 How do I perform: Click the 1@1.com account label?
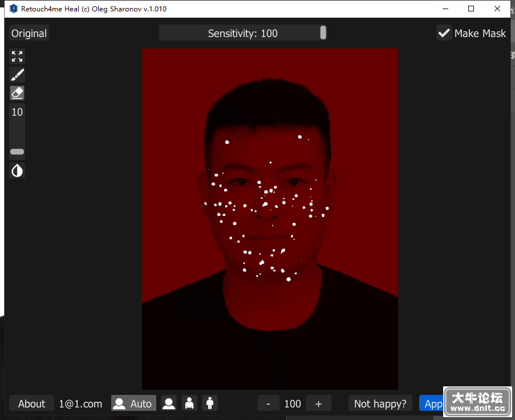click(80, 403)
